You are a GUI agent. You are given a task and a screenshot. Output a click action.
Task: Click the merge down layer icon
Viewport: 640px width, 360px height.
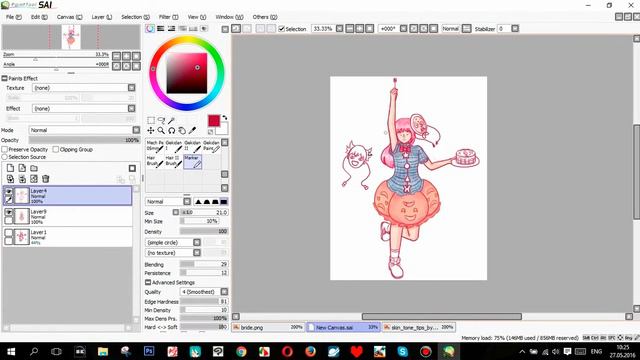point(22,179)
